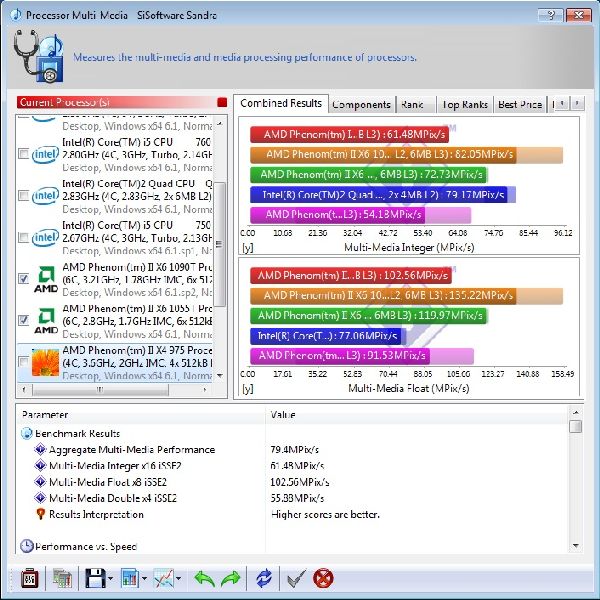Enable the AMD Phenom II X4 975 checkbox
The height and width of the screenshot is (600, 600).
[24, 362]
